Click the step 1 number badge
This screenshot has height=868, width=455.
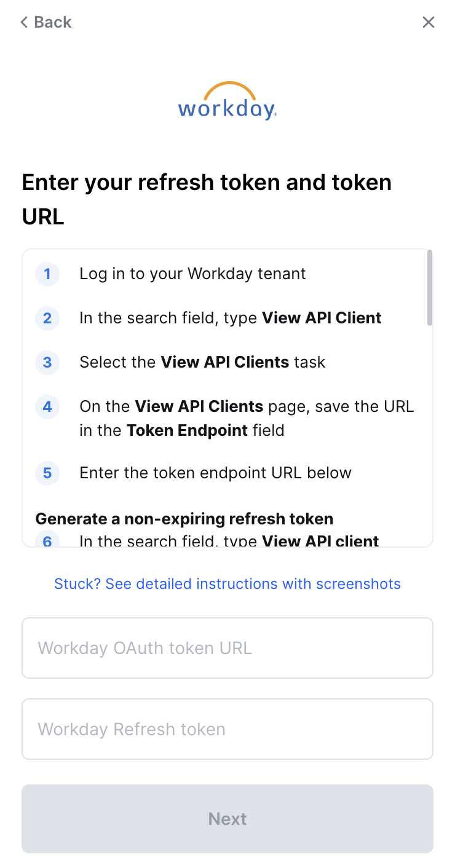pyautogui.click(x=47, y=274)
